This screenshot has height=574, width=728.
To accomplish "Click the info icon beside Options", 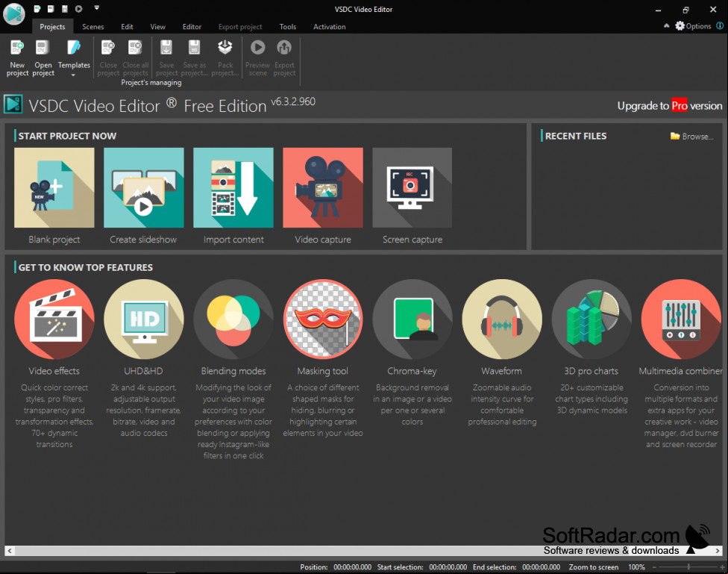I will 720,26.
